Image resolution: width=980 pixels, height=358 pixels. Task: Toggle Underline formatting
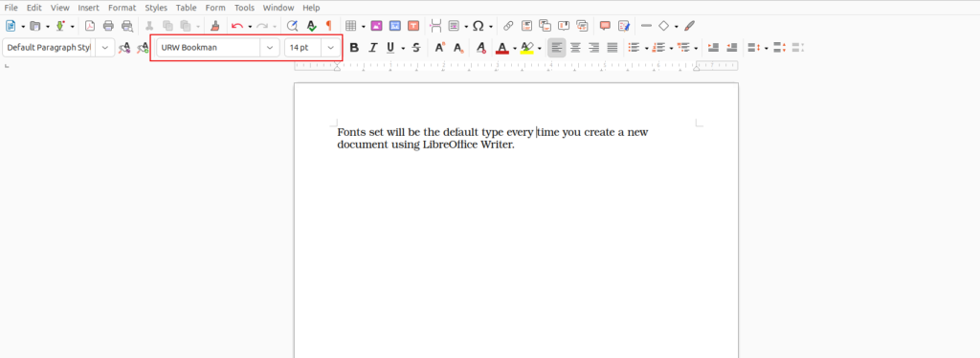(x=390, y=48)
